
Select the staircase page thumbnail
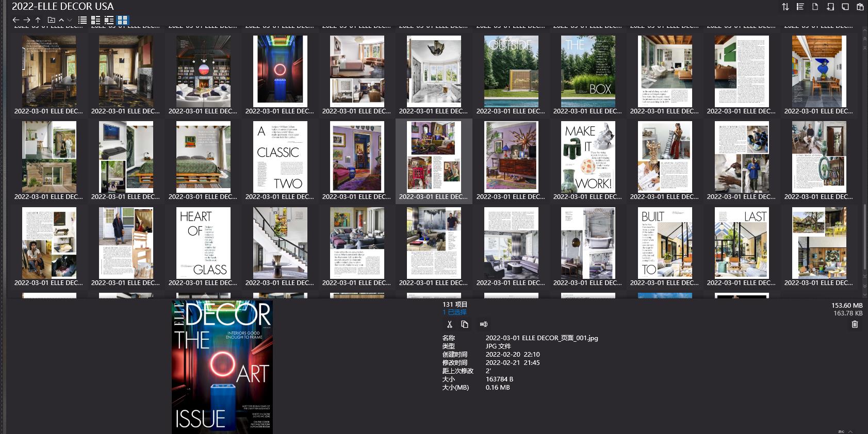click(280, 243)
